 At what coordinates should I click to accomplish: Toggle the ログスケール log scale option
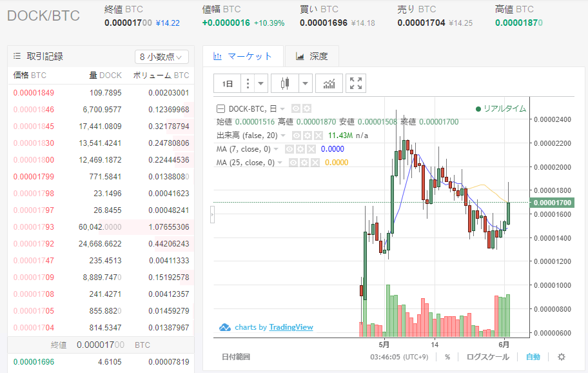486,357
